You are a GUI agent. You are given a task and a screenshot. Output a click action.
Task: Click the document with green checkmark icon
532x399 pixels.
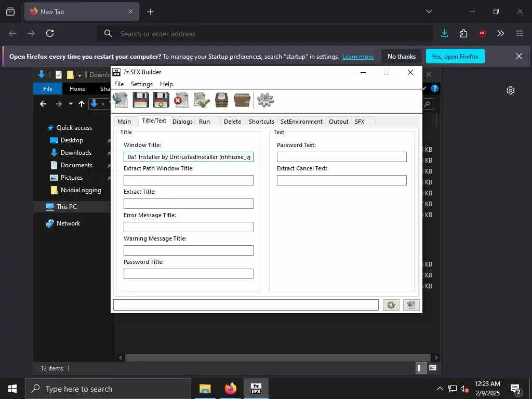[202, 100]
